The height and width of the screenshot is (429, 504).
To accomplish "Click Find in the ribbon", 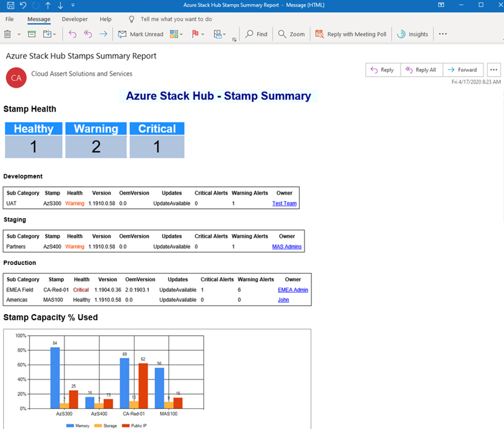I will [x=256, y=34].
